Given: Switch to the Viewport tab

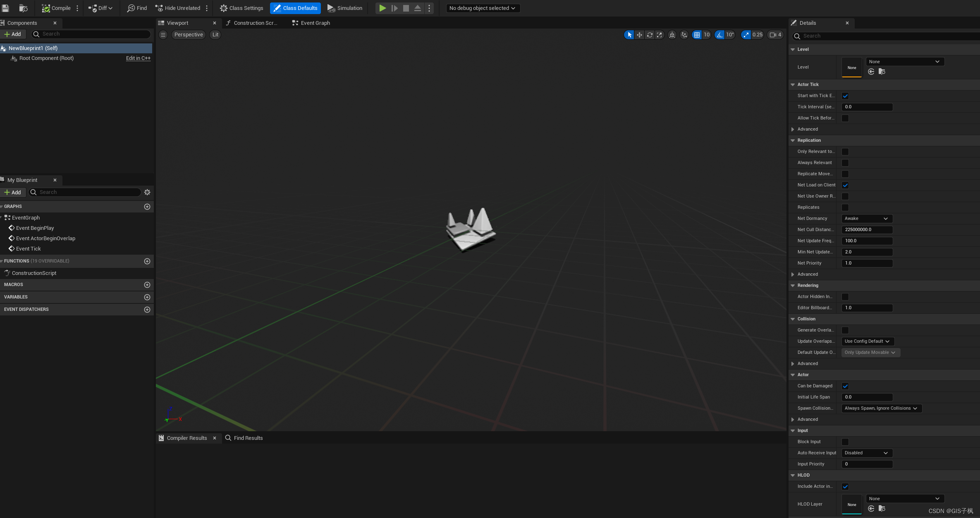Looking at the screenshot, I should [x=178, y=23].
